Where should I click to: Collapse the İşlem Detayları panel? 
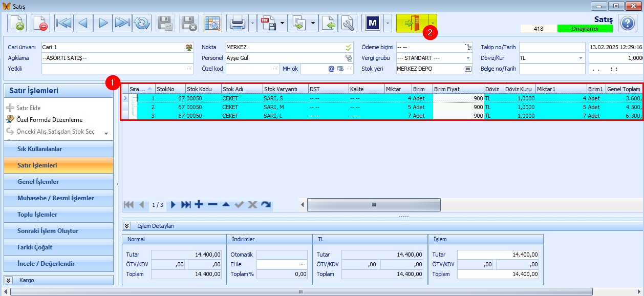click(x=127, y=226)
